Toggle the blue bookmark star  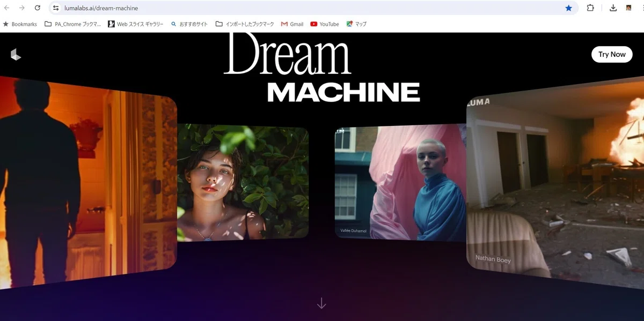568,8
